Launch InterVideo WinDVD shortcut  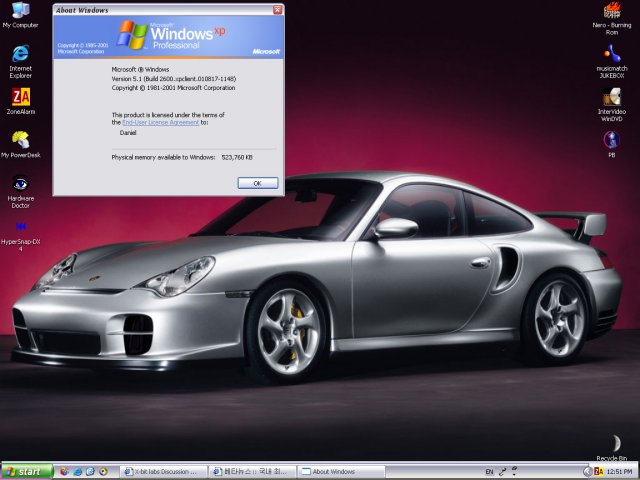click(x=611, y=104)
